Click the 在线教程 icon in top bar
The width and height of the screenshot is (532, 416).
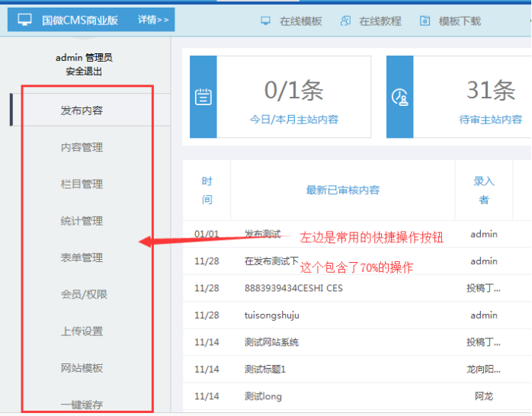(346, 21)
